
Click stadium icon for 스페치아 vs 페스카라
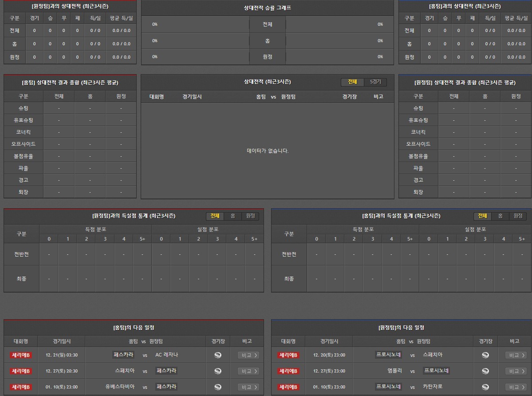217,371
